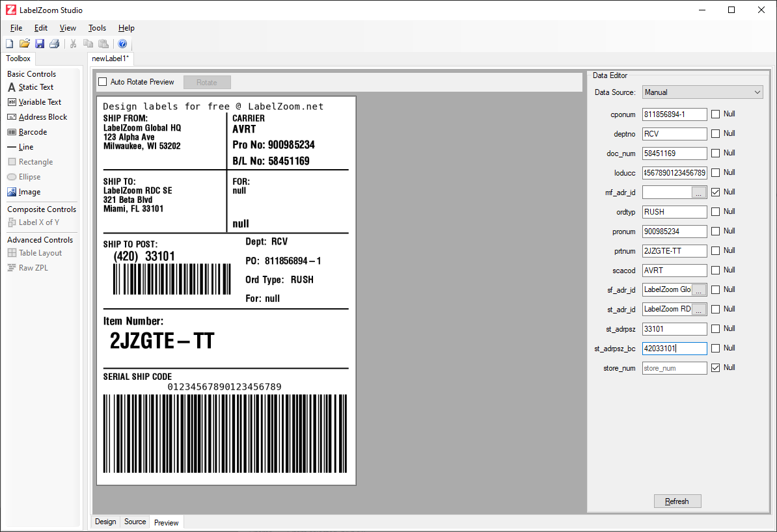This screenshot has width=777, height=532.
Task: Click the Print toolbar icon
Action: [x=55, y=44]
